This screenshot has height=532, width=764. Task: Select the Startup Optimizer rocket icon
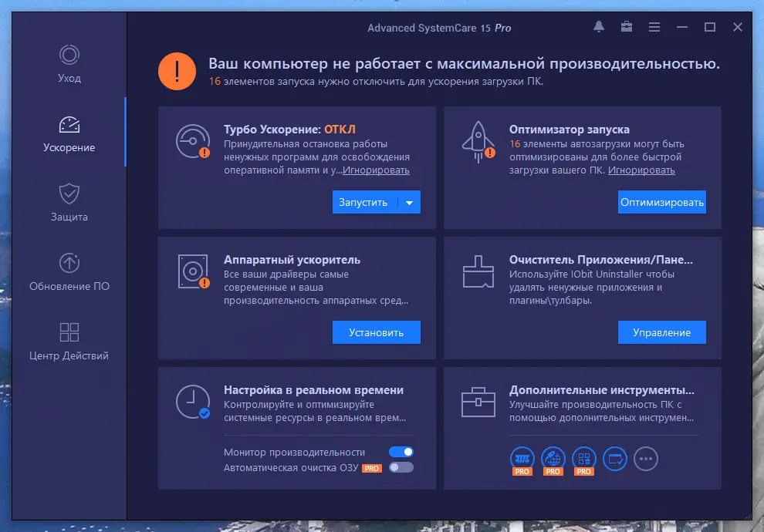point(477,141)
